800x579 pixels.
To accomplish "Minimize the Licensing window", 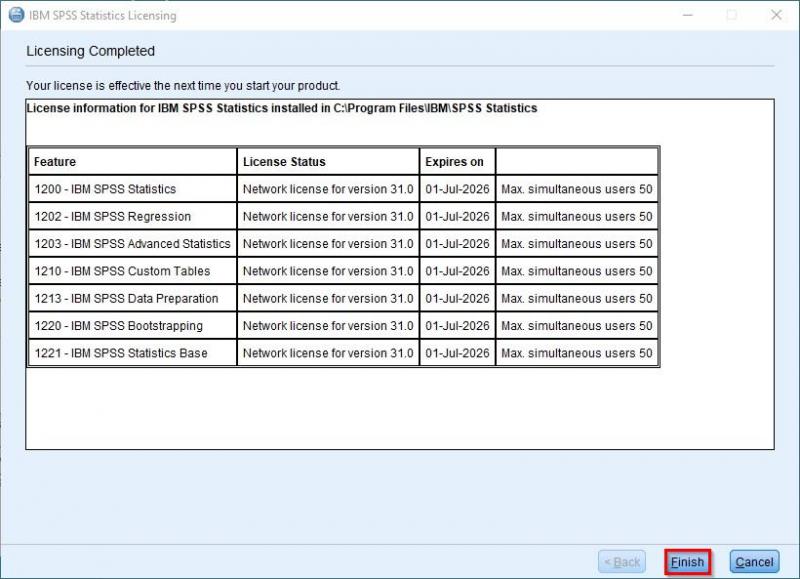I will [x=686, y=15].
